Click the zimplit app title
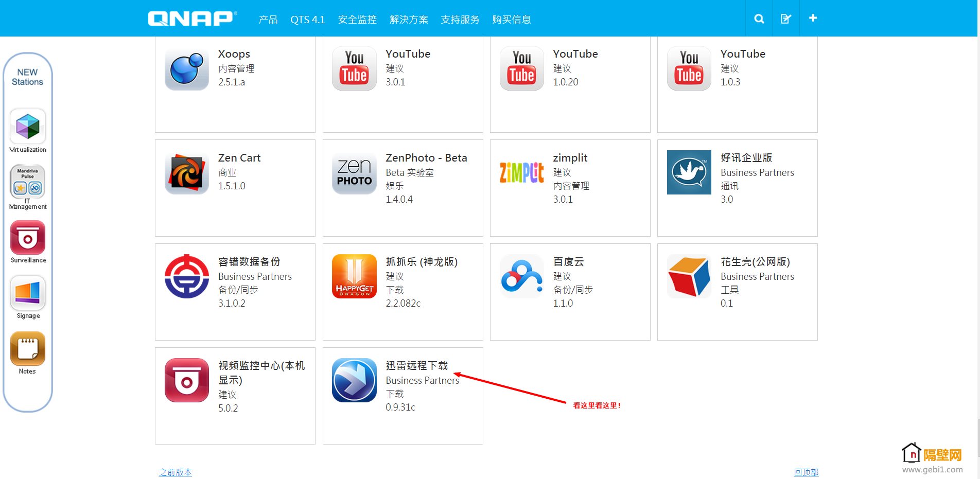 pos(570,157)
